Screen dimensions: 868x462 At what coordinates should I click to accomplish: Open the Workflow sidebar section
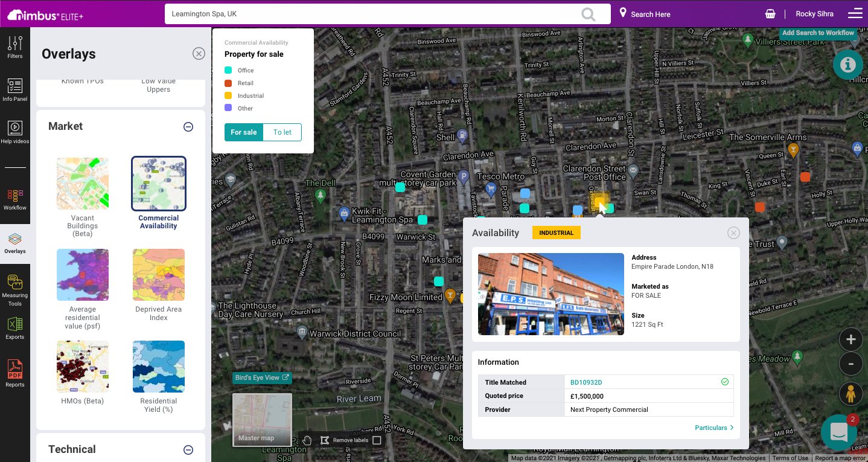point(15,199)
